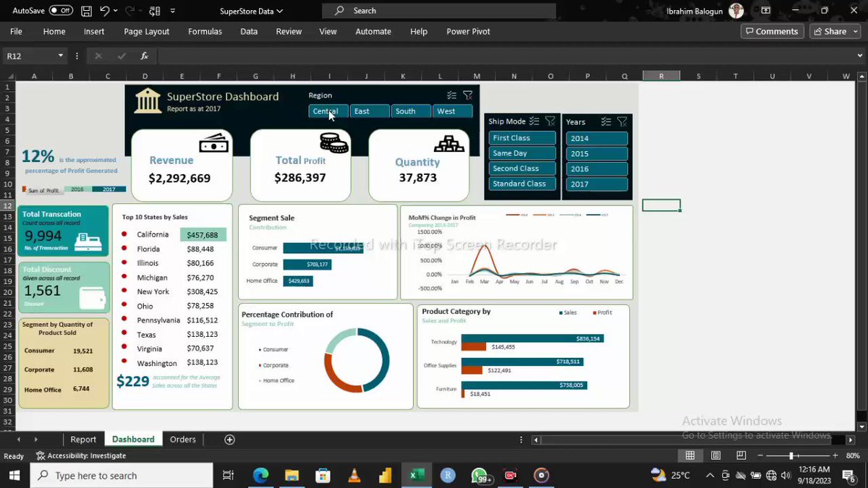The height and width of the screenshot is (488, 868).
Task: Open the File menu
Action: 16,32
